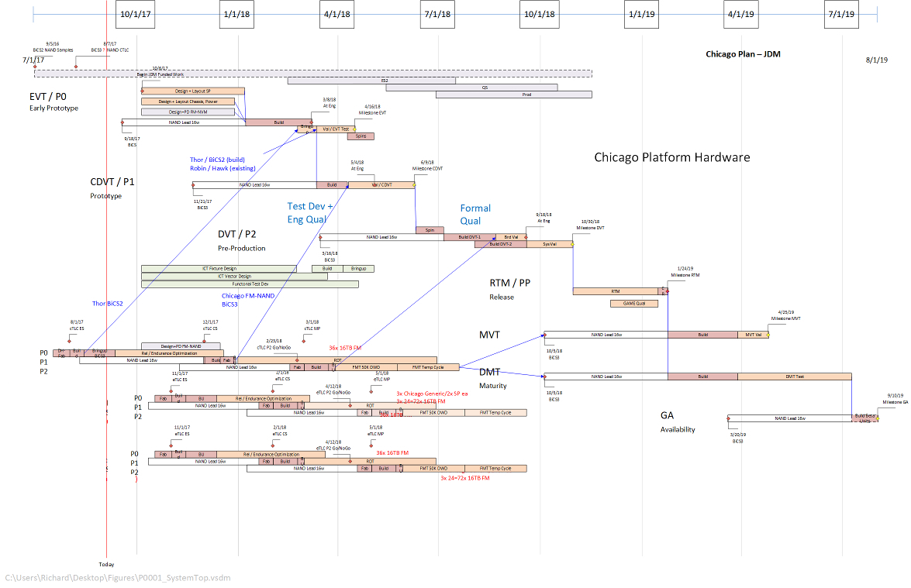
Task: Select the "GA" phase label
Action: pos(667,415)
